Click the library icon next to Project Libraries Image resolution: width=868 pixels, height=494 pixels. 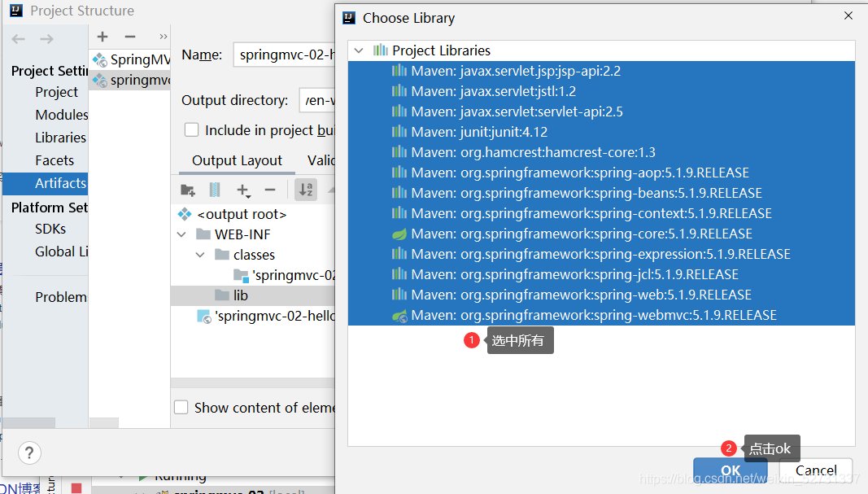[x=380, y=50]
